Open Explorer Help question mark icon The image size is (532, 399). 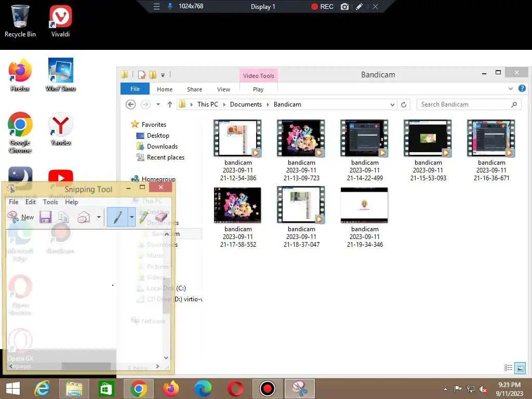[522, 88]
